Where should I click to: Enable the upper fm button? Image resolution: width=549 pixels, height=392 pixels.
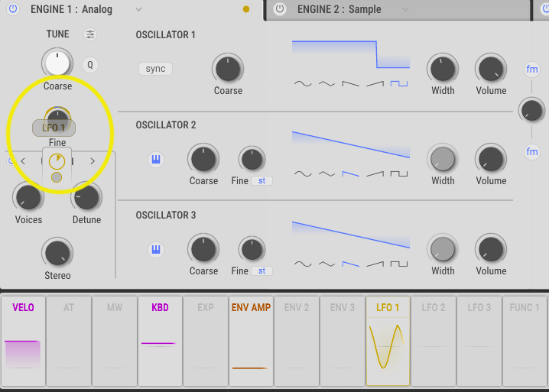click(x=532, y=70)
